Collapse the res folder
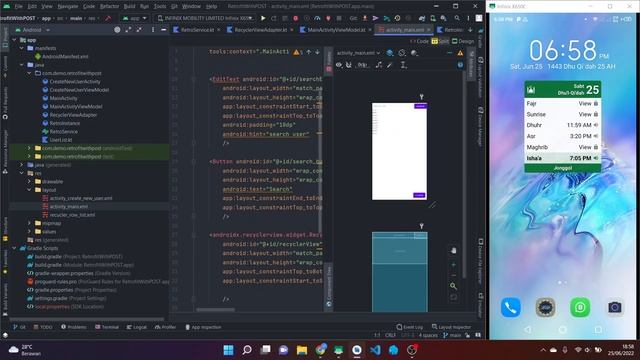 (x=22, y=173)
